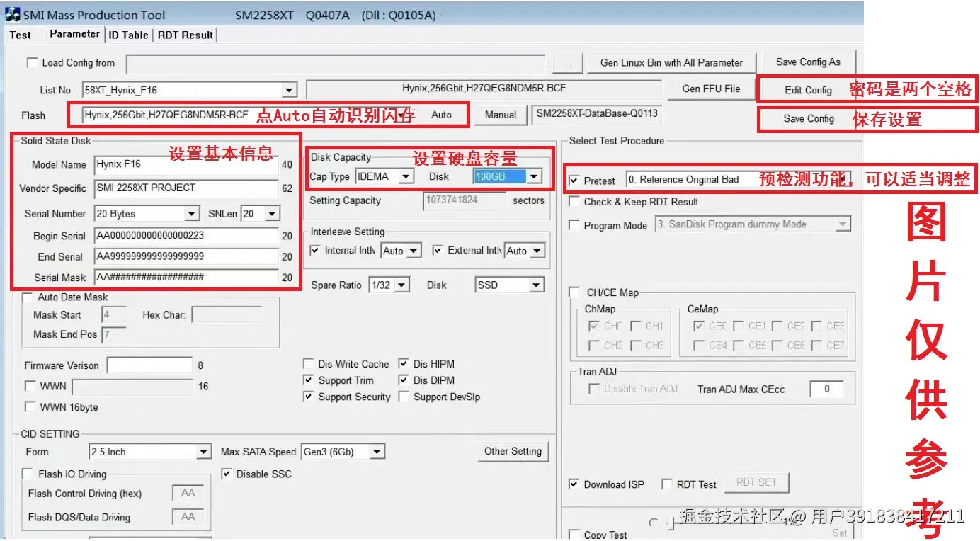Screen dimensions: 980x541
Task: Click Gen FFU File button
Action: click(711, 89)
